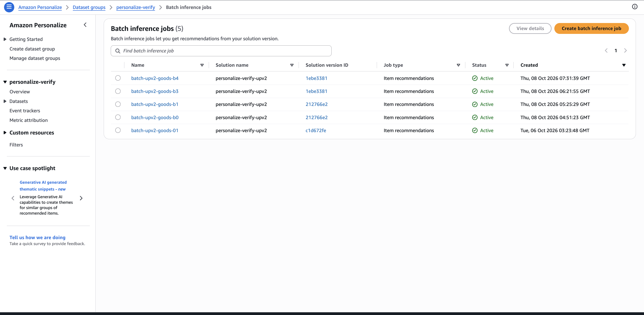This screenshot has height=315, width=644.
Task: Open Tell us how we are doing survey
Action: click(x=37, y=237)
